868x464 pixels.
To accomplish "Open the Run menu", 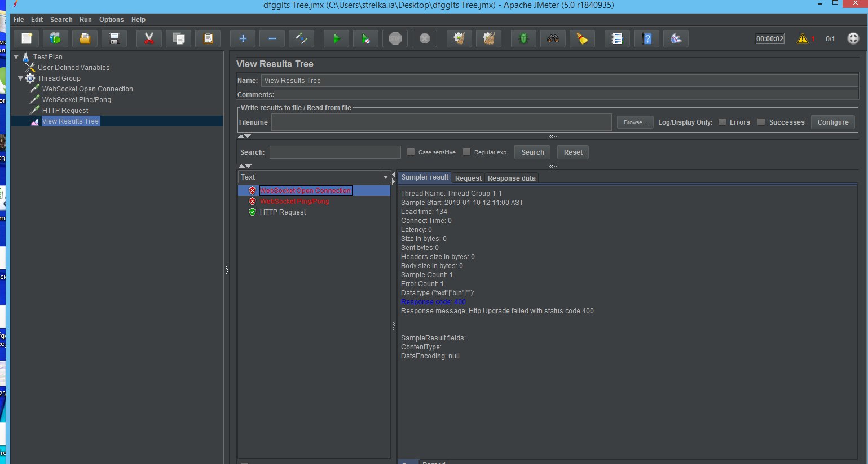I will (x=85, y=20).
